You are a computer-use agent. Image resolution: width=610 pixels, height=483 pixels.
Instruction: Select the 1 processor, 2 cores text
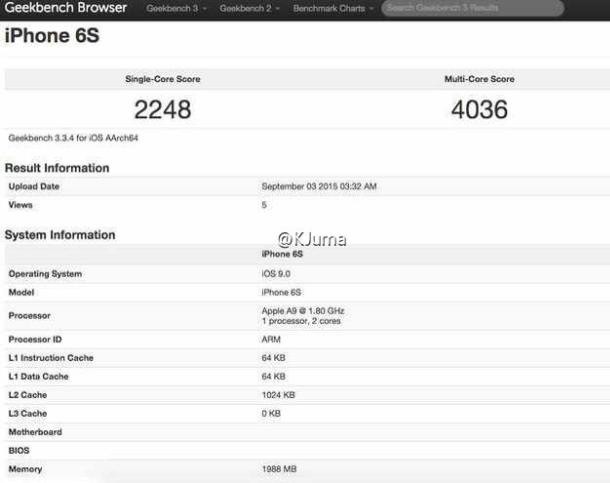(x=301, y=321)
